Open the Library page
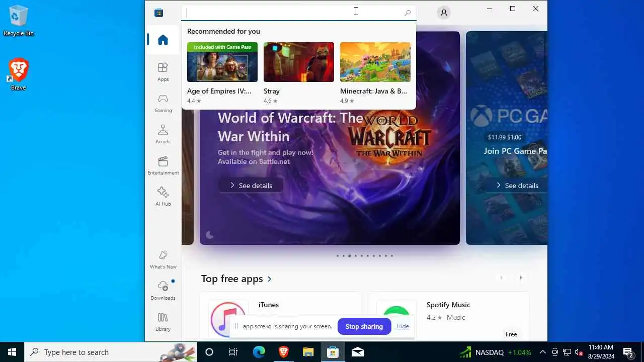644x362 pixels. pyautogui.click(x=163, y=322)
